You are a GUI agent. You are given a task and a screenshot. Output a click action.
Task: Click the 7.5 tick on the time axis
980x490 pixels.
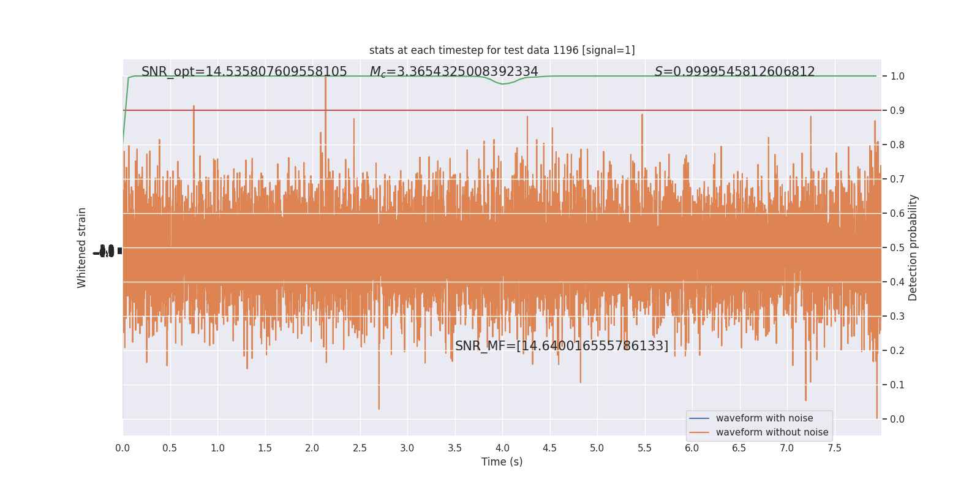[834, 448]
